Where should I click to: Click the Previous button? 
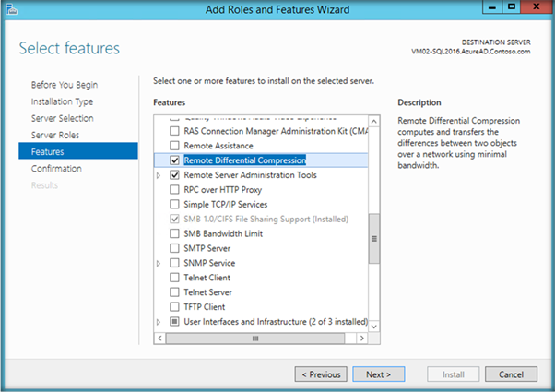pos(324,374)
